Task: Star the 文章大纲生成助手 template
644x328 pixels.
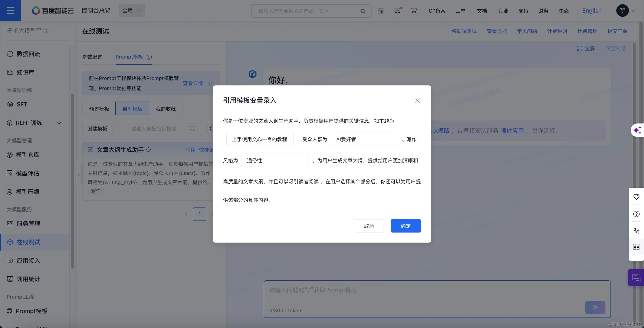Action: pos(148,150)
